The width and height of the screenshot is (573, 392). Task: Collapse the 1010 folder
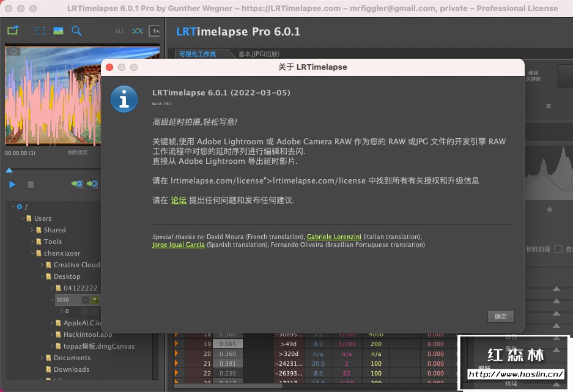coord(52,300)
